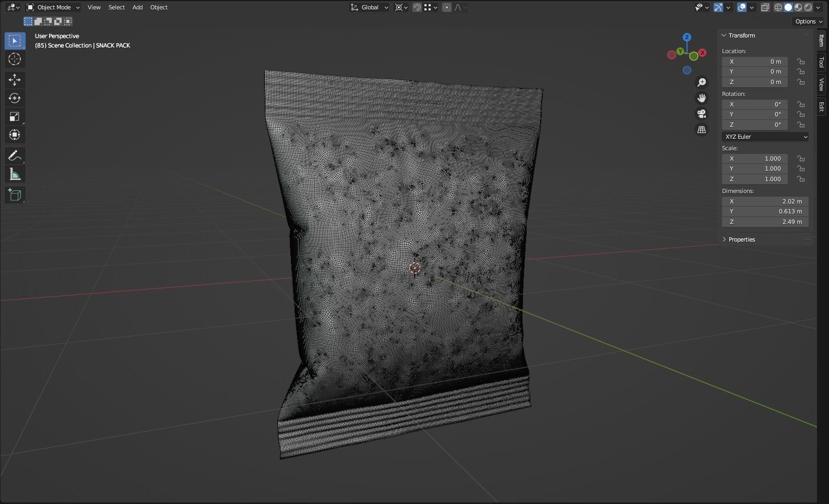Open shading options dropdown
The image size is (829, 504).
pyautogui.click(x=818, y=7)
